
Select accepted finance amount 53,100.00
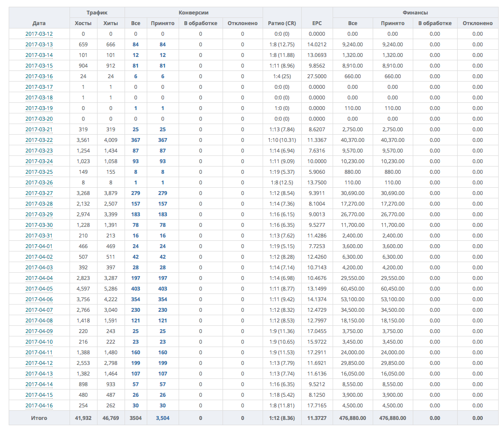tap(393, 299)
